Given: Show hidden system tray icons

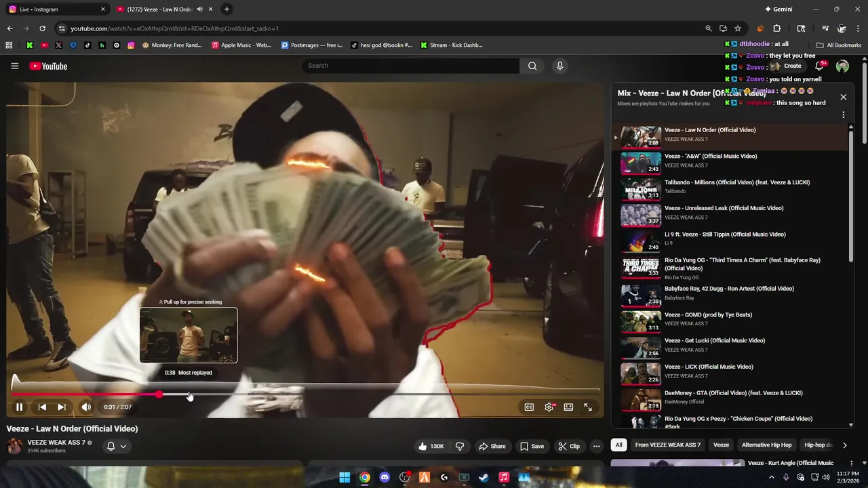Looking at the screenshot, I should pos(771,477).
